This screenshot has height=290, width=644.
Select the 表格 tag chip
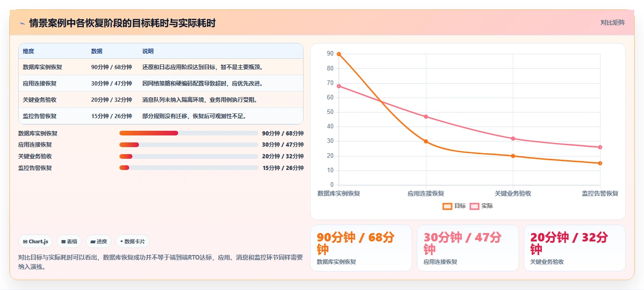tap(69, 241)
